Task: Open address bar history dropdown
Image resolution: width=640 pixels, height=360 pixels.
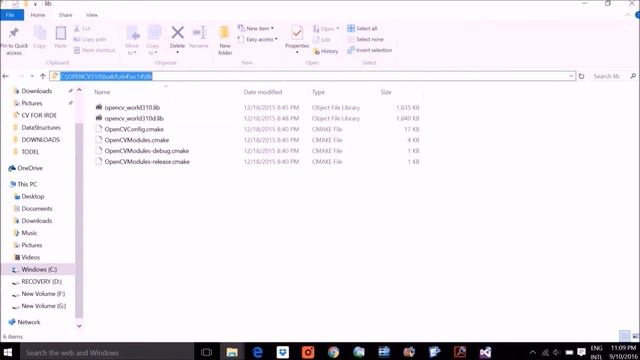Action: pos(571,76)
